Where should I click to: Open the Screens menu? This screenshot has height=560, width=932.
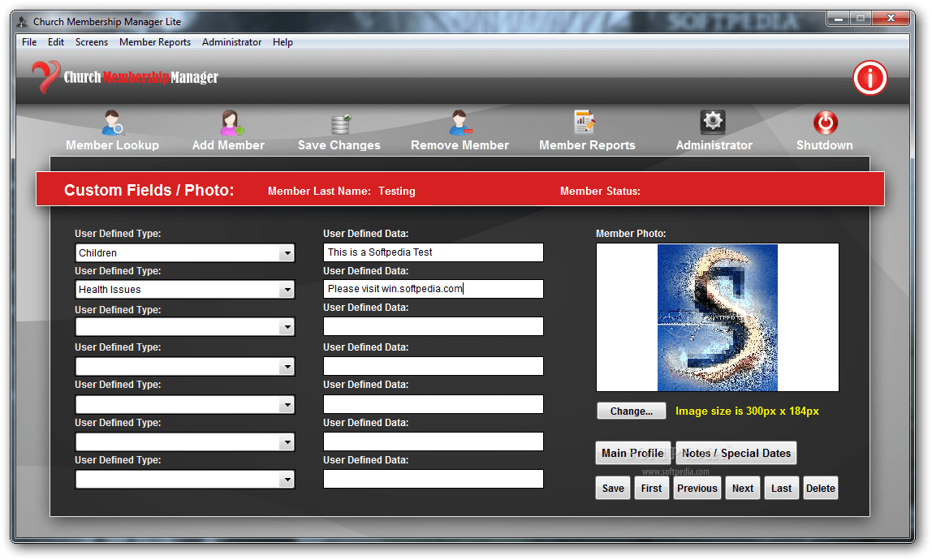click(x=91, y=42)
